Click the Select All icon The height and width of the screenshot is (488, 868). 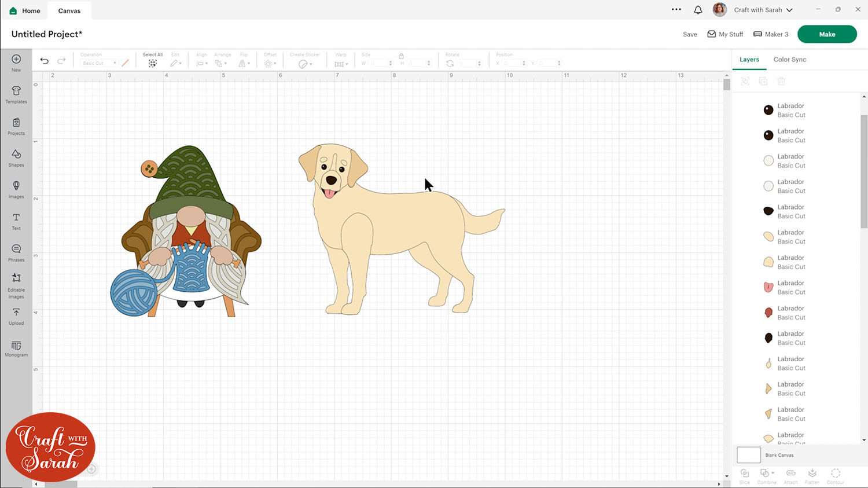(152, 63)
